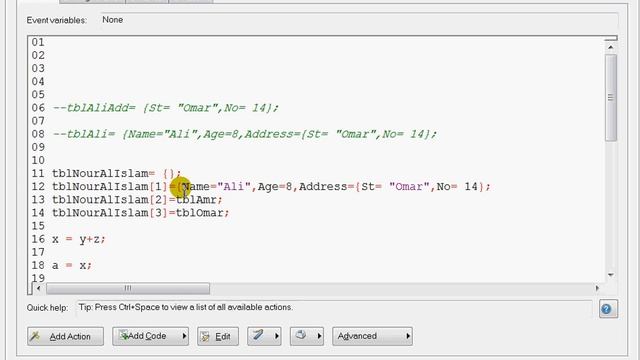This screenshot has height=360, width=640.
Task: Click the Add Action button
Action: tap(65, 336)
